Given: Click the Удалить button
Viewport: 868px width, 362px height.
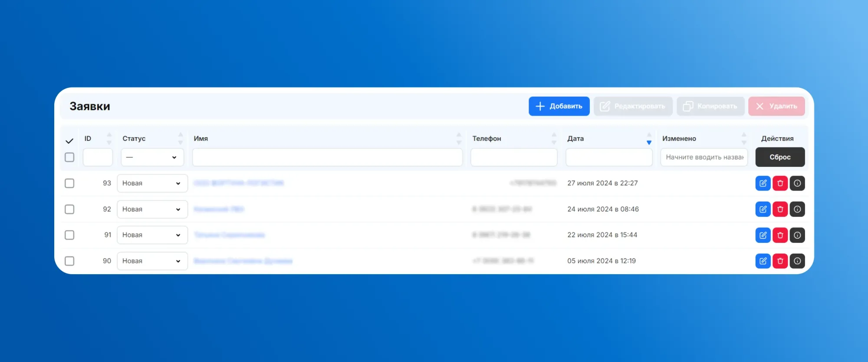Looking at the screenshot, I should 776,106.
